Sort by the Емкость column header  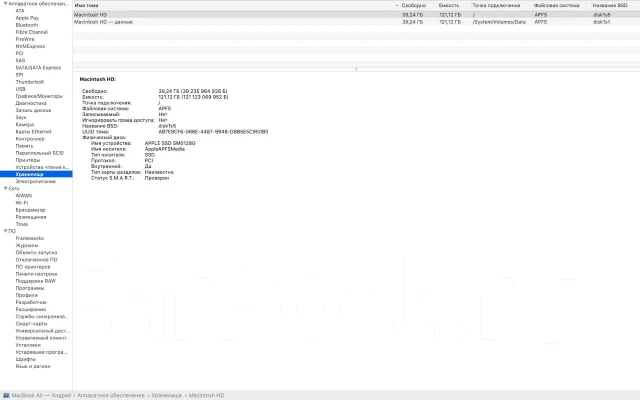tap(449, 5)
